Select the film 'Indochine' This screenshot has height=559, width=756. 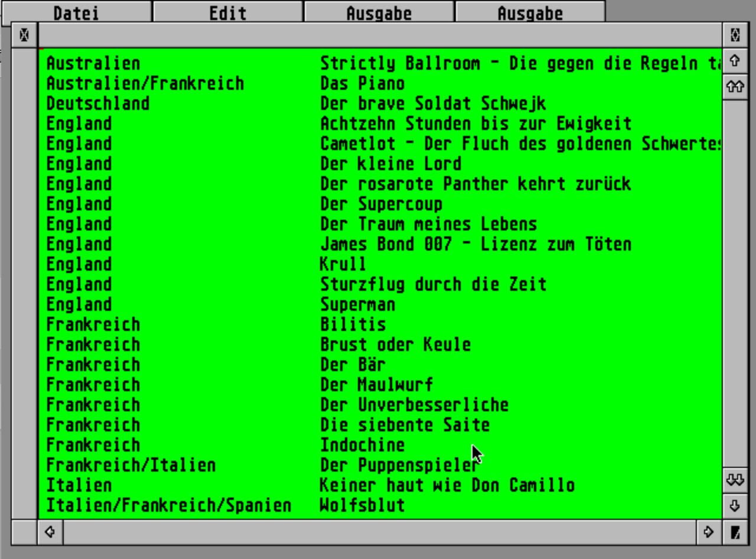coord(362,445)
